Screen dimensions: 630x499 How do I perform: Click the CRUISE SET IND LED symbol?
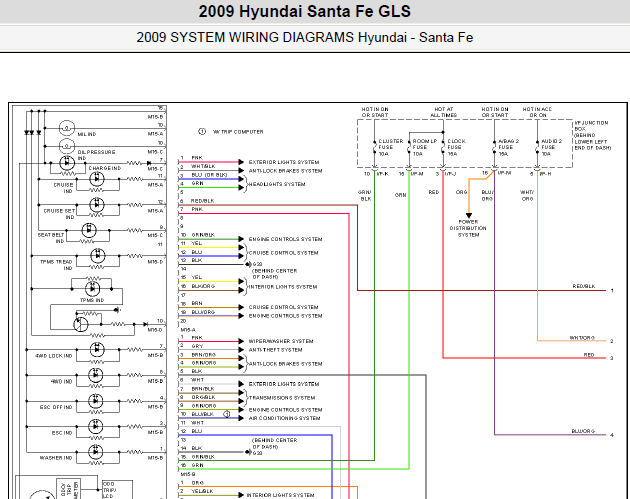pyautogui.click(x=96, y=205)
